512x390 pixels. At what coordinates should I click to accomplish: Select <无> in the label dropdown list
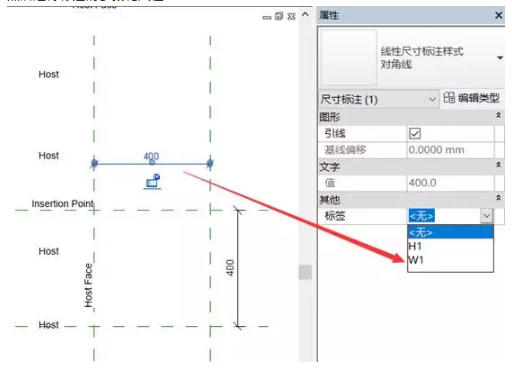(x=450, y=232)
